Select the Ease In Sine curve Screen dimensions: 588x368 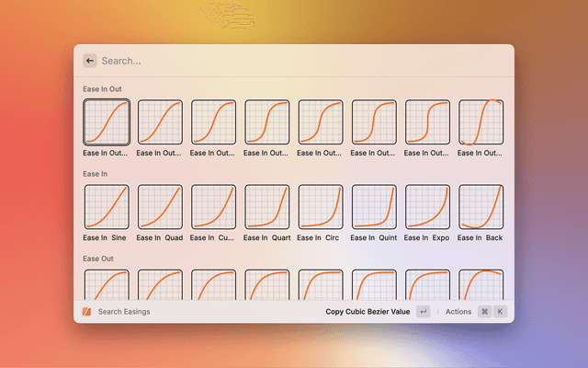click(107, 206)
